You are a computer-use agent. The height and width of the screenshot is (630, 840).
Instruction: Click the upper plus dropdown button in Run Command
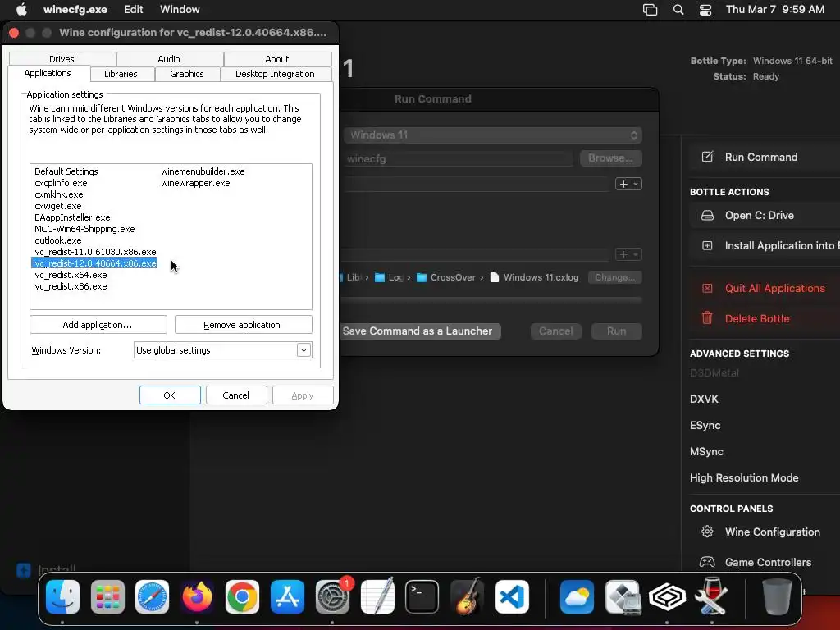(x=628, y=184)
